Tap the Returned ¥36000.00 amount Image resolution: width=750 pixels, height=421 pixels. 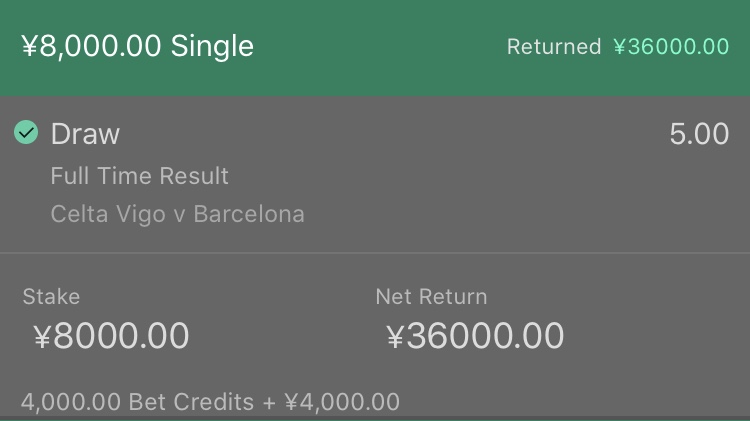pyautogui.click(x=671, y=47)
